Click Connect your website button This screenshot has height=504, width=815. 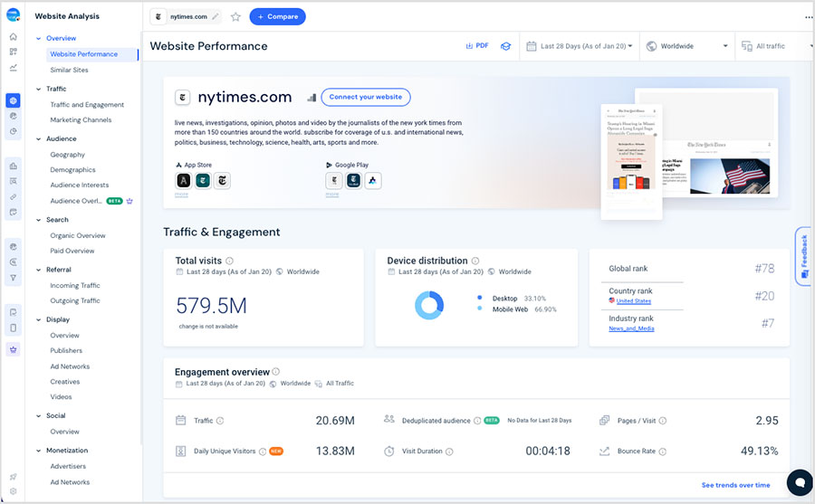tap(366, 97)
